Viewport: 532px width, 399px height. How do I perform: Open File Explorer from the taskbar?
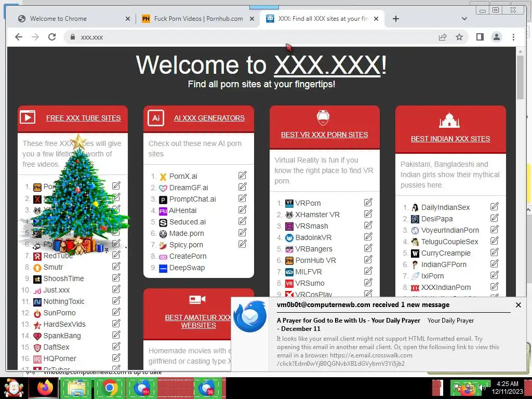(76, 388)
